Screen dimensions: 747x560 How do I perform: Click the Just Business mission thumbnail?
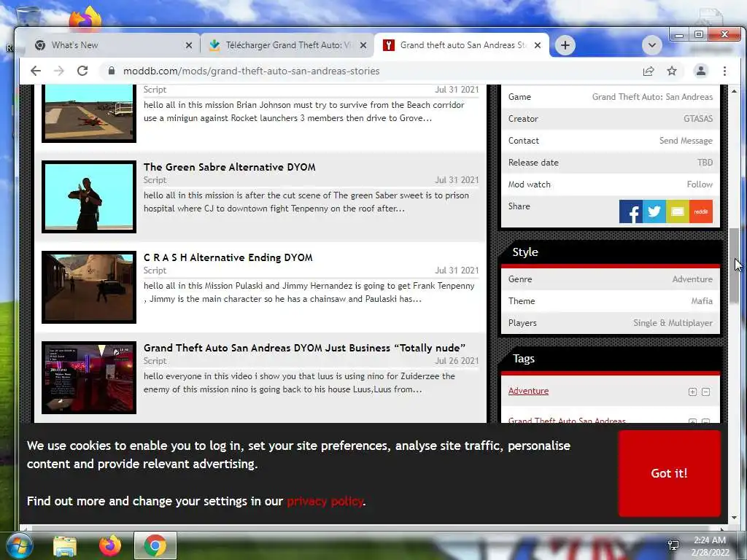[89, 378]
